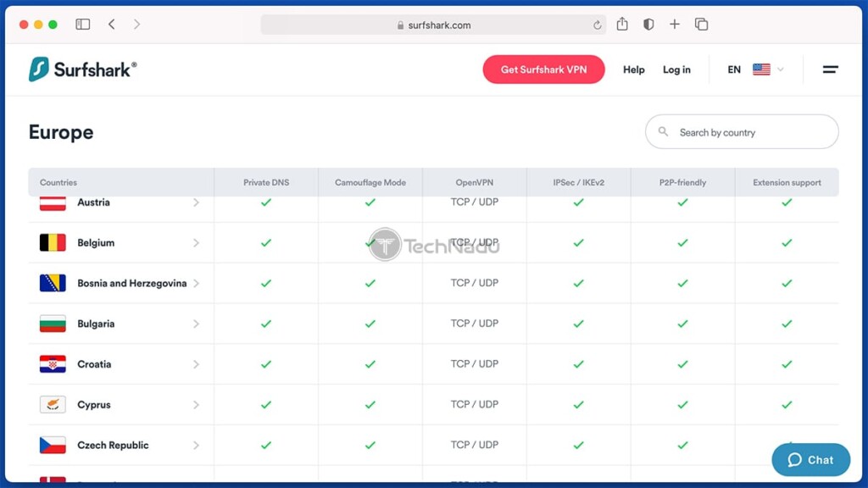Expand the Bosnia and Herzegovina chevron
The image size is (868, 488).
[196, 283]
